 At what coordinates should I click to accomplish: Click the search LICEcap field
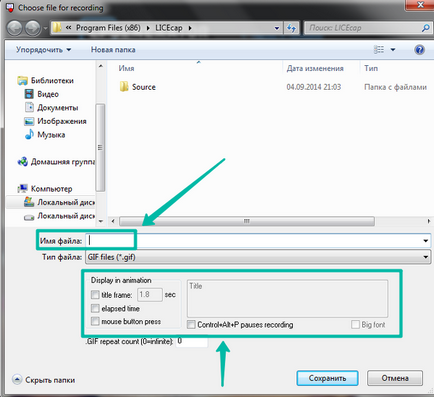point(362,28)
